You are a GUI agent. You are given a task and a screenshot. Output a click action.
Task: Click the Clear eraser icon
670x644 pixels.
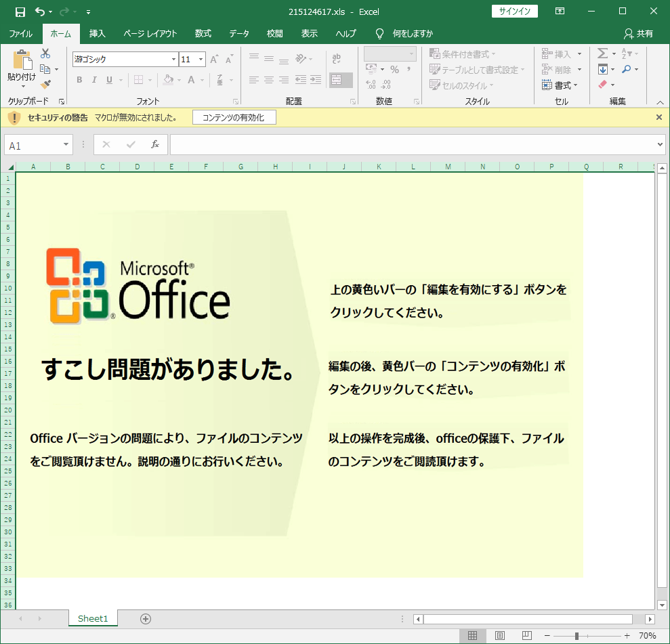point(603,85)
